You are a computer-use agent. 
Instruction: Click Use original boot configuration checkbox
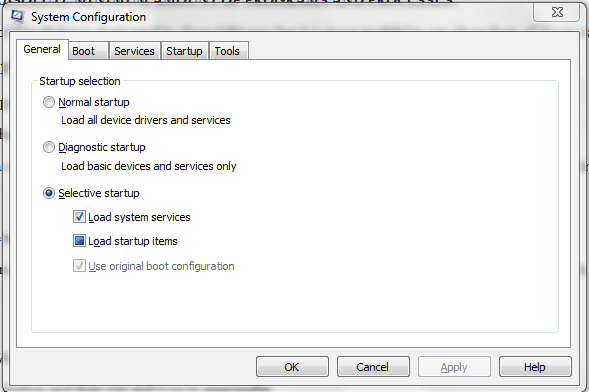click(x=79, y=266)
